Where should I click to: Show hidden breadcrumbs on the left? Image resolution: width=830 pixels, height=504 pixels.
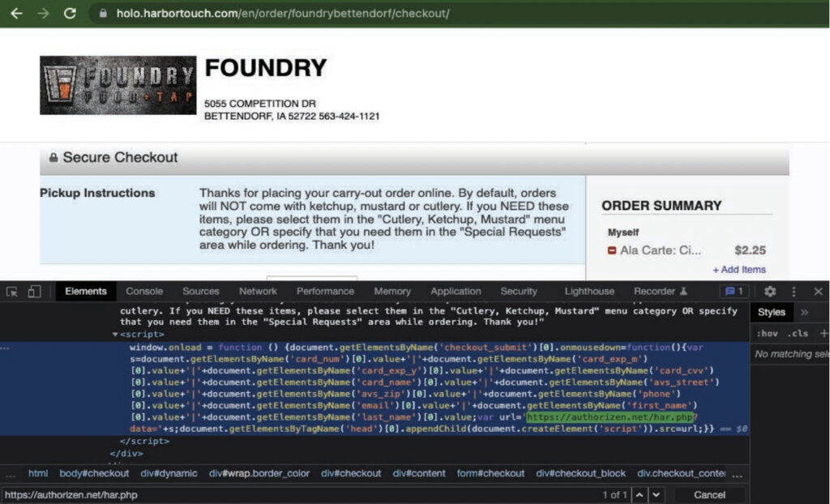point(10,474)
